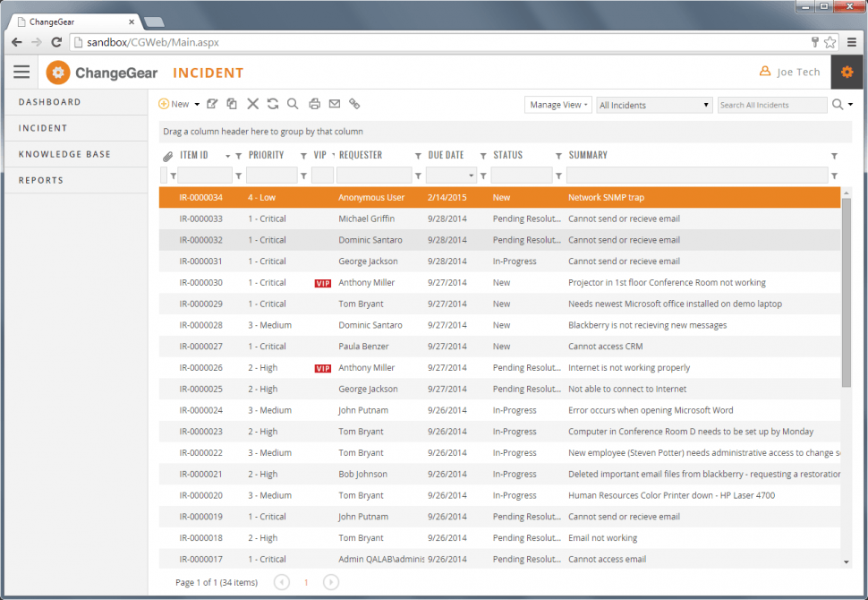The image size is (868, 600).
Task: Open the All Incidents view dropdown
Action: (653, 105)
